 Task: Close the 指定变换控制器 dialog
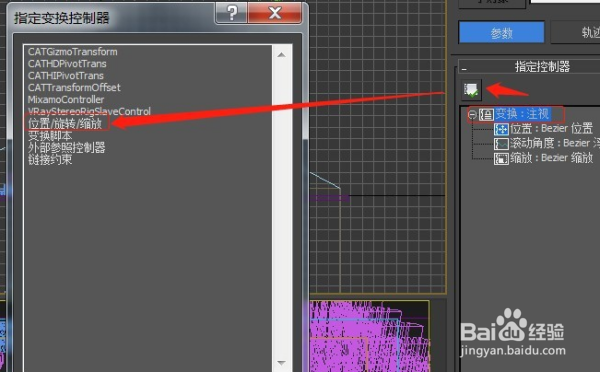coord(275,13)
